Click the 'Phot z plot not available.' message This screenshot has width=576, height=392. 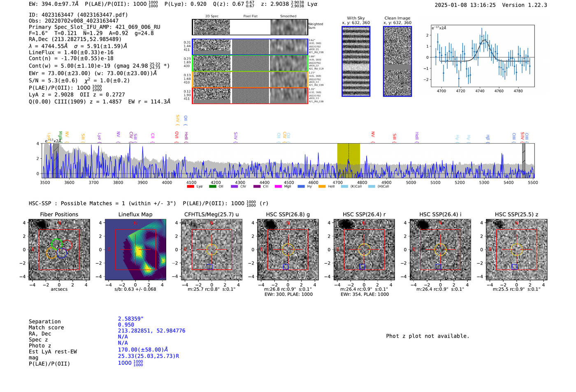[427, 336]
